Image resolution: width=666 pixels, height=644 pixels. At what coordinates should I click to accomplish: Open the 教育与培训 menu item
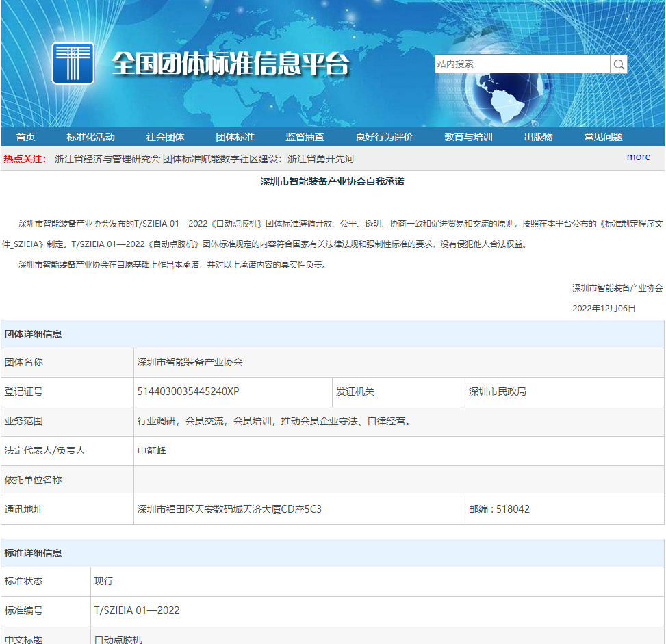(468, 137)
